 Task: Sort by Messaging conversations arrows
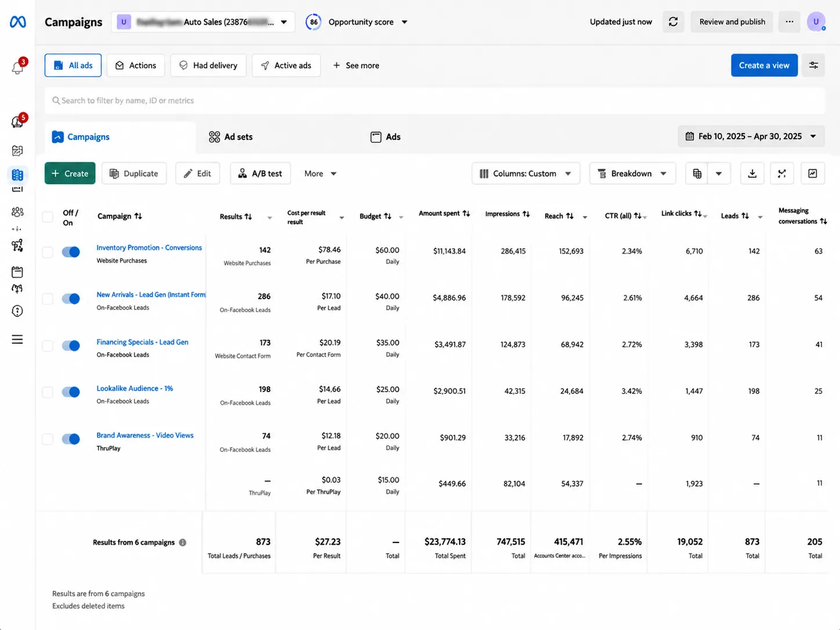pyautogui.click(x=823, y=221)
